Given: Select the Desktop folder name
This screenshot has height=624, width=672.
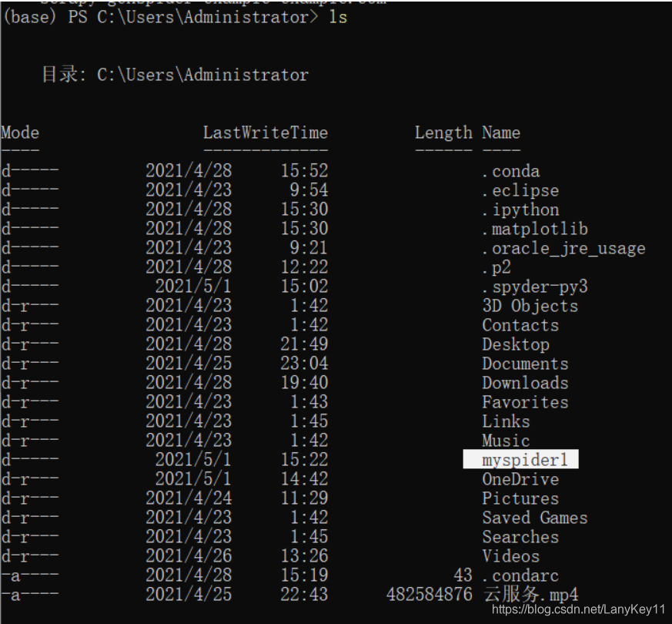Looking at the screenshot, I should pyautogui.click(x=516, y=344).
